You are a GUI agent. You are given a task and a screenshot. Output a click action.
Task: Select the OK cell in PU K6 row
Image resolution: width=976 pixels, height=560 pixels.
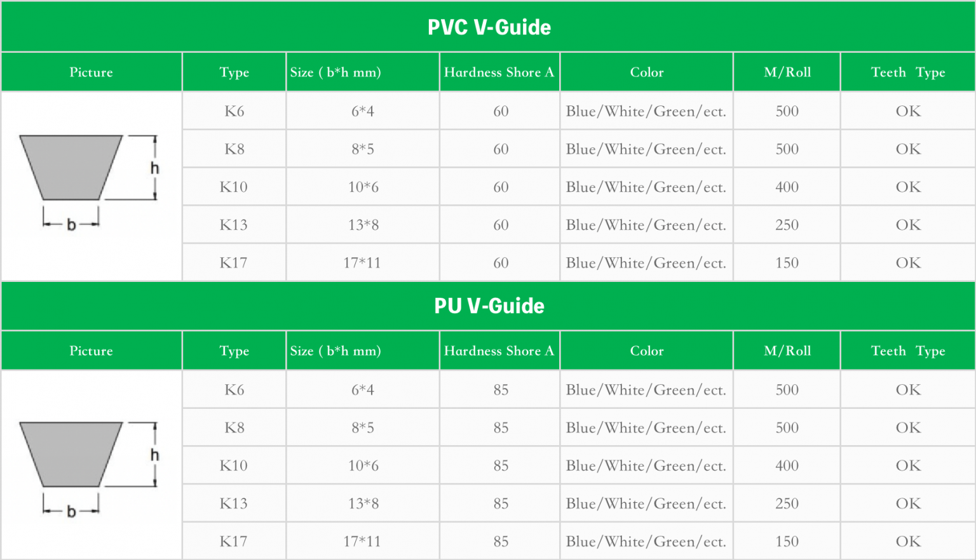908,390
